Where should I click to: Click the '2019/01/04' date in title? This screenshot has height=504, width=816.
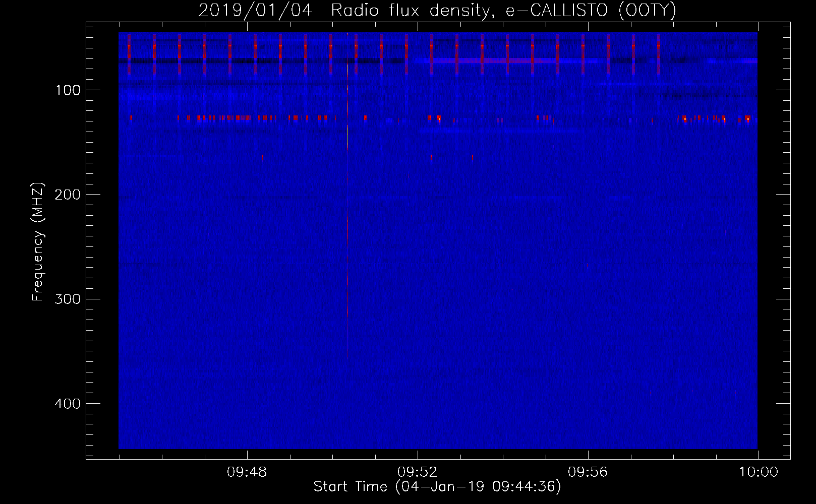(x=255, y=11)
